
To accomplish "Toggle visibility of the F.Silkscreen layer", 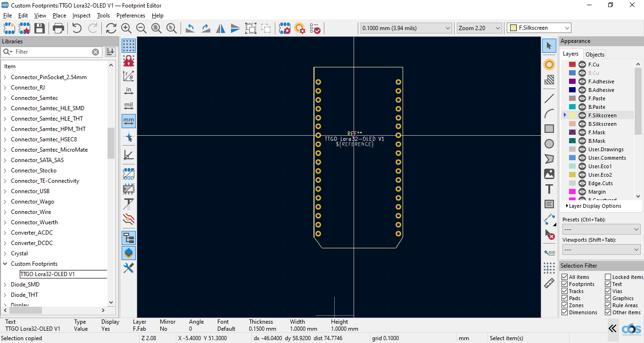I will [x=582, y=115].
